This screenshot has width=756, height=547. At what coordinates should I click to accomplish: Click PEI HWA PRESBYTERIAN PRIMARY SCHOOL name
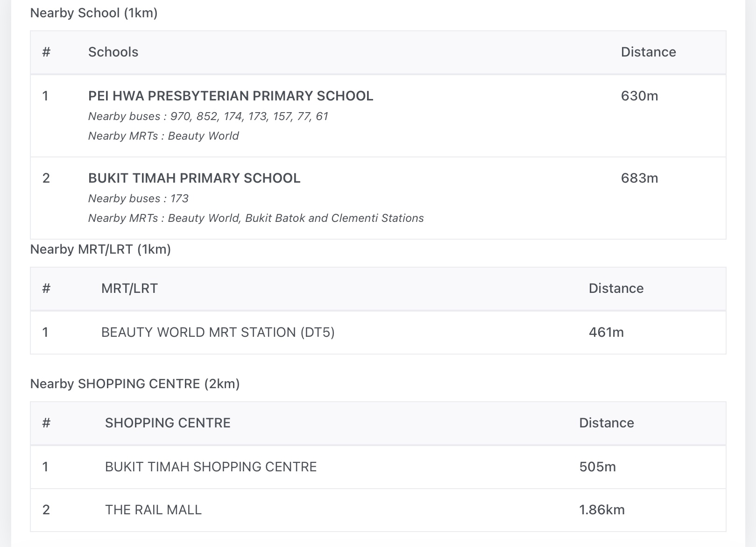[231, 96]
